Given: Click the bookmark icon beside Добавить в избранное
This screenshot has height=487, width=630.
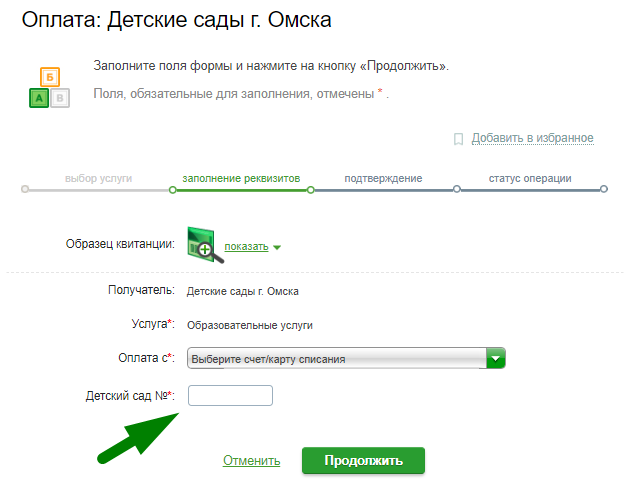Looking at the screenshot, I should 458,139.
